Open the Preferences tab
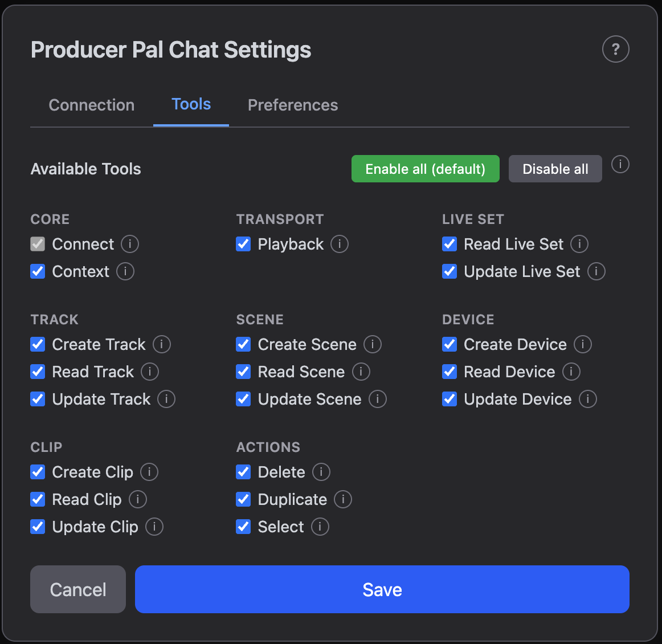 click(x=292, y=105)
